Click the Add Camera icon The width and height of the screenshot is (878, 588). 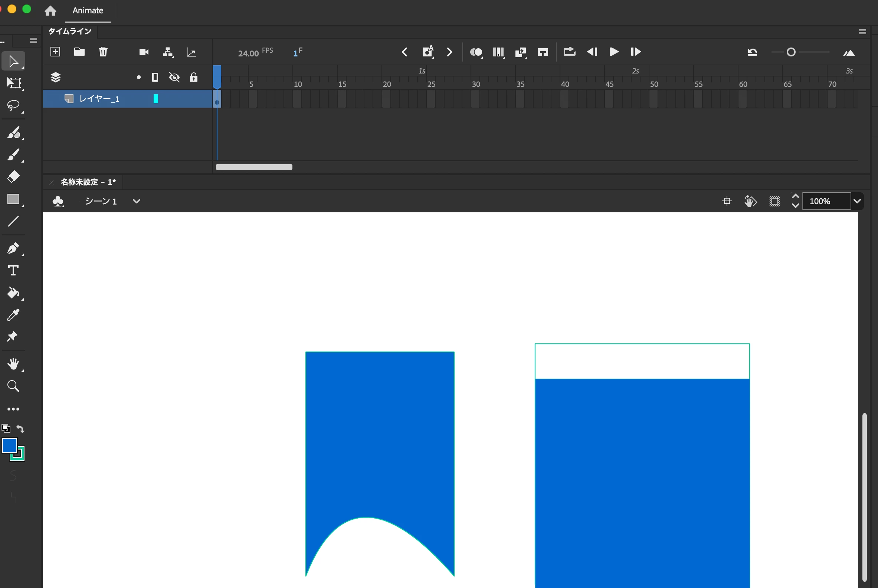point(144,52)
